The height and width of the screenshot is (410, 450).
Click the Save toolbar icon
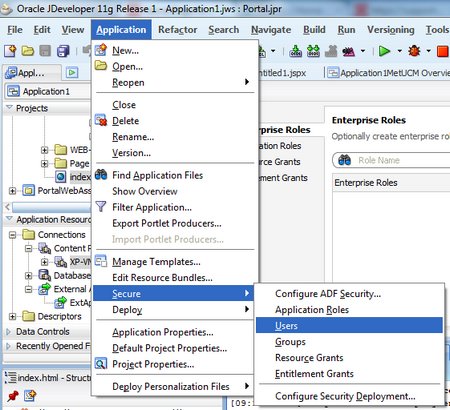click(x=45, y=51)
